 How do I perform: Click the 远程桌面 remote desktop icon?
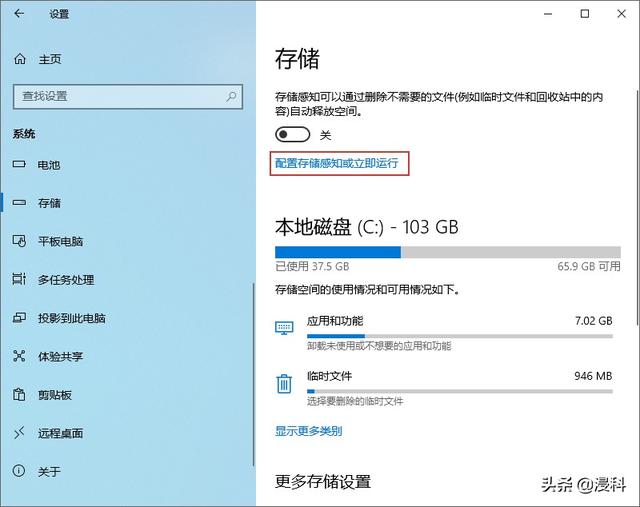(x=19, y=433)
